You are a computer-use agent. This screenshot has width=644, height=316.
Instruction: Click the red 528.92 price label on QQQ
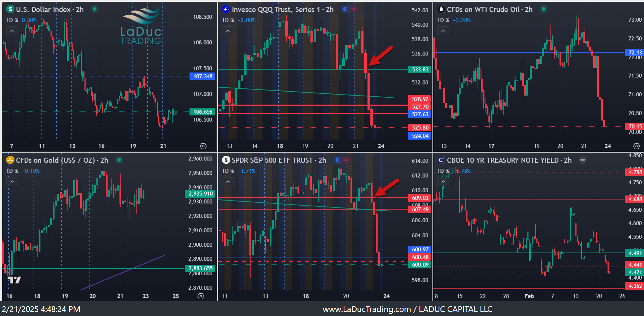[420, 99]
